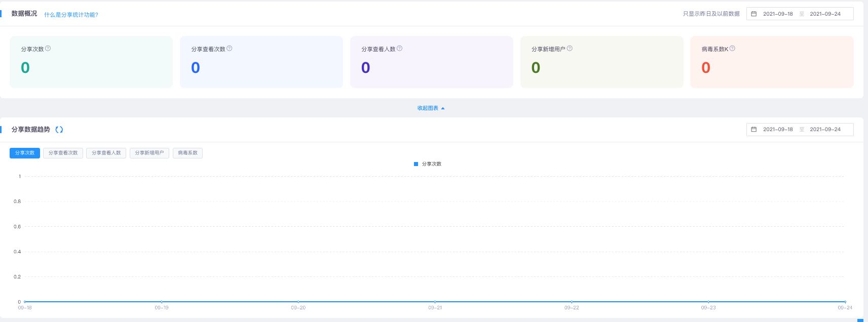This screenshot has width=868, height=322.
Task: Click calendar icon in trend chart date picker
Action: [x=754, y=130]
